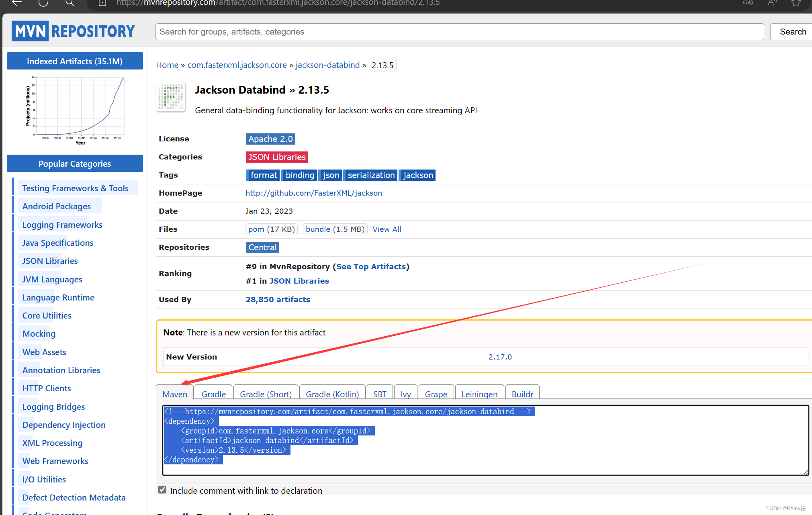Click the read aloud icon
812x515 pixels.
(x=772, y=3)
